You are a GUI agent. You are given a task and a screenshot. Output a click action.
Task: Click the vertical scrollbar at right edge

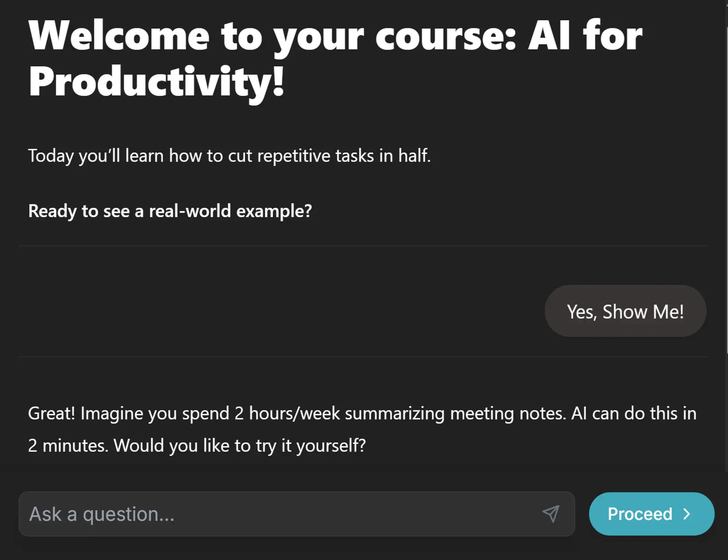point(726,184)
